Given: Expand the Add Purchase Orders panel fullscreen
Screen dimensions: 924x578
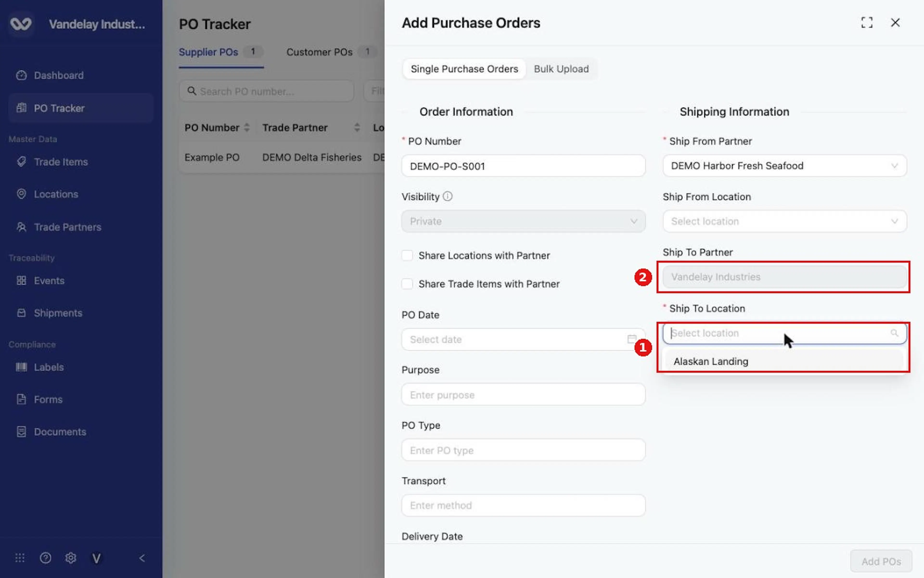Looking at the screenshot, I should pyautogui.click(x=867, y=23).
